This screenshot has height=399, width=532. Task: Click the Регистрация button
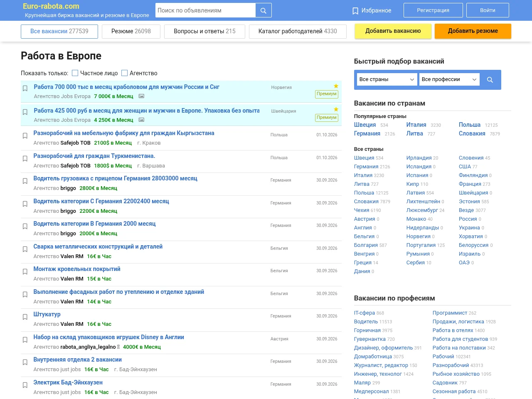(433, 10)
